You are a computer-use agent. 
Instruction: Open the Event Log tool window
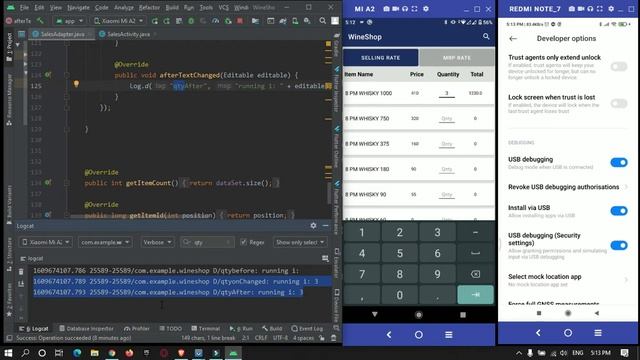(x=307, y=329)
